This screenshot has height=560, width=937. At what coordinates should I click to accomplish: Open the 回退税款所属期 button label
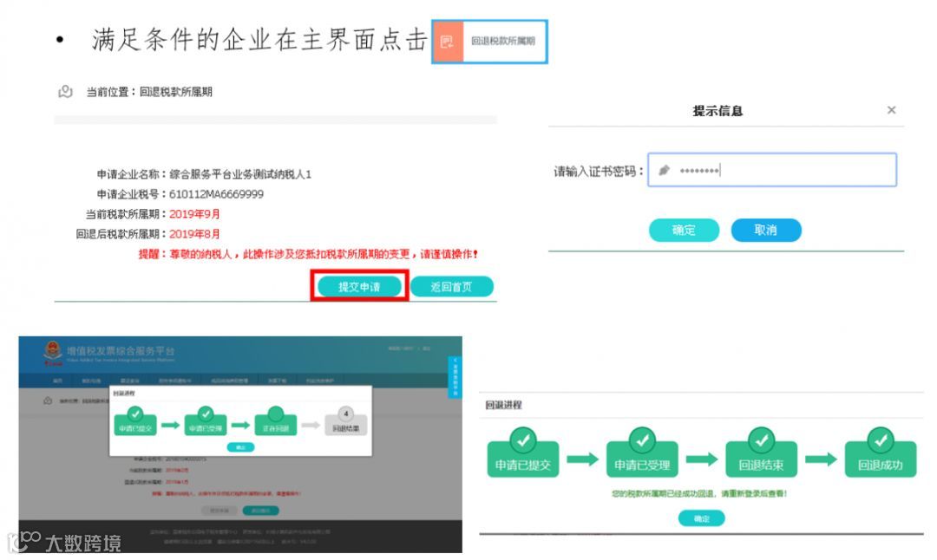pyautogui.click(x=502, y=41)
